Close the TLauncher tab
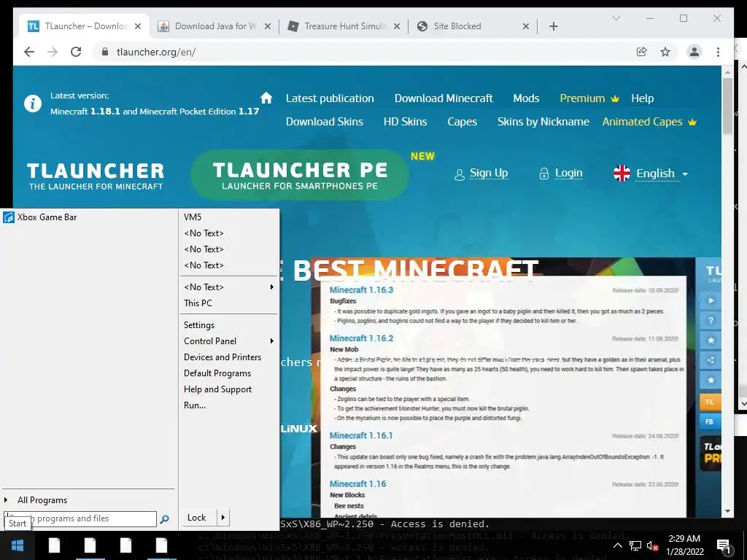Viewport: 747px width, 560px height. (138, 26)
